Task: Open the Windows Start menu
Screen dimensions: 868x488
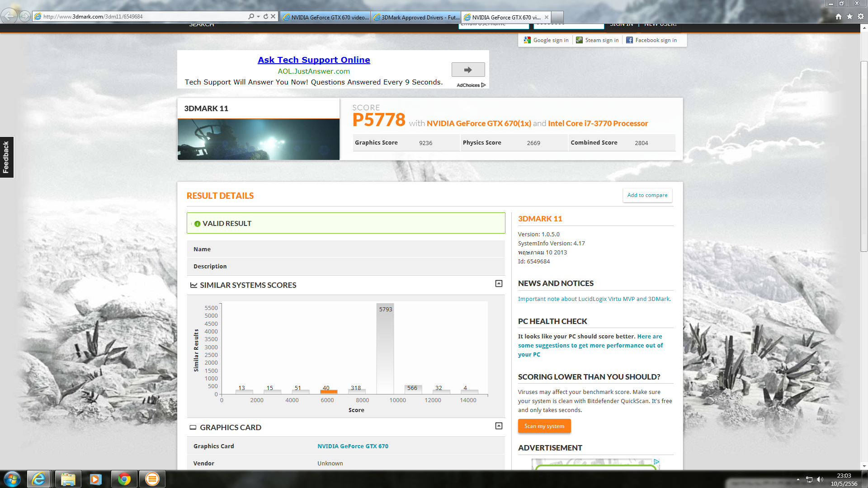Action: [12, 479]
